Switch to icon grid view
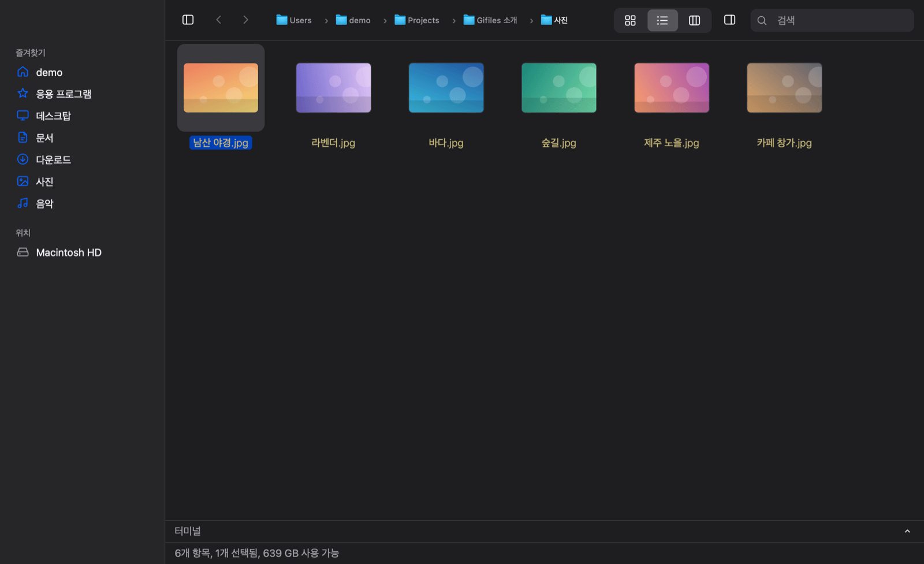This screenshot has height=564, width=924. tap(630, 21)
